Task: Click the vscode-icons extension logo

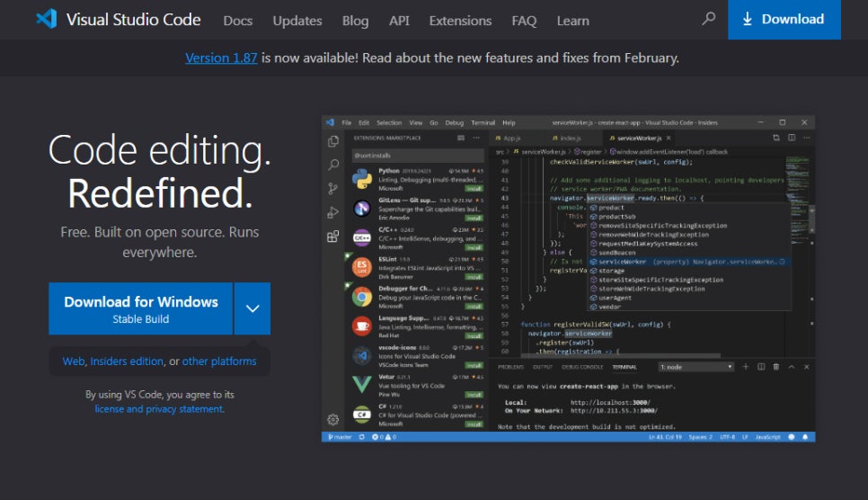Action: 362,355
